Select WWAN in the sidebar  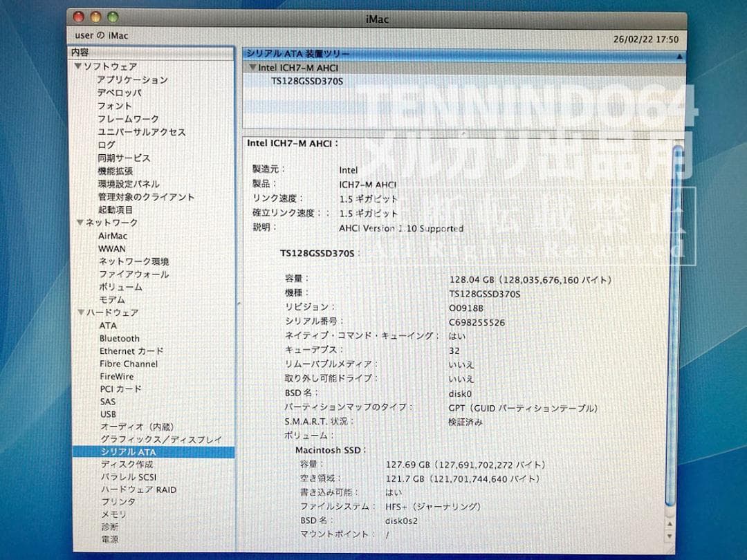coord(112,249)
